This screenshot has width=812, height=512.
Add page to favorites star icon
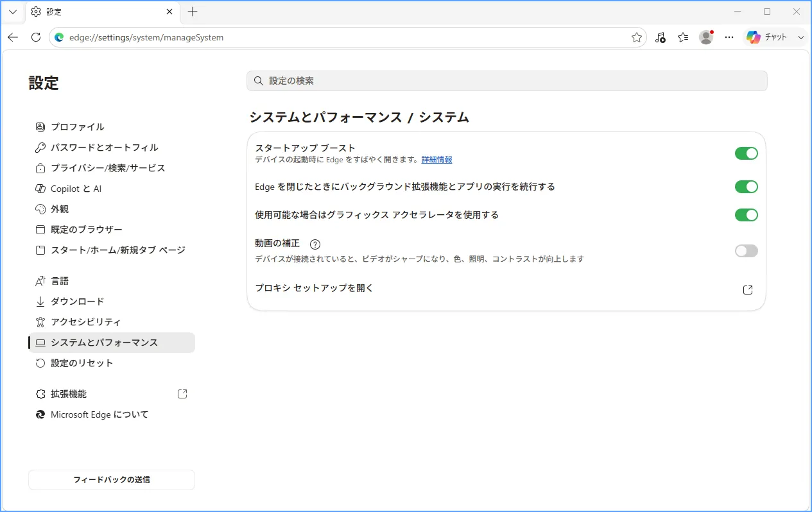pos(637,38)
